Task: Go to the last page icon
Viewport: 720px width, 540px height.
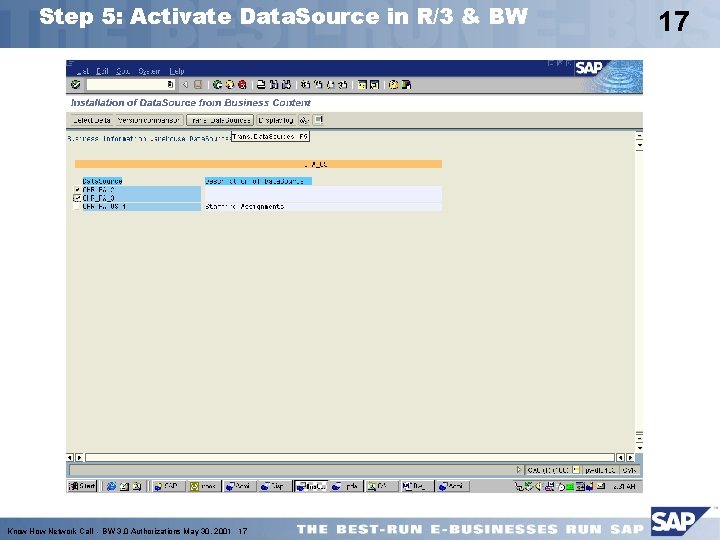Action: coord(342,84)
